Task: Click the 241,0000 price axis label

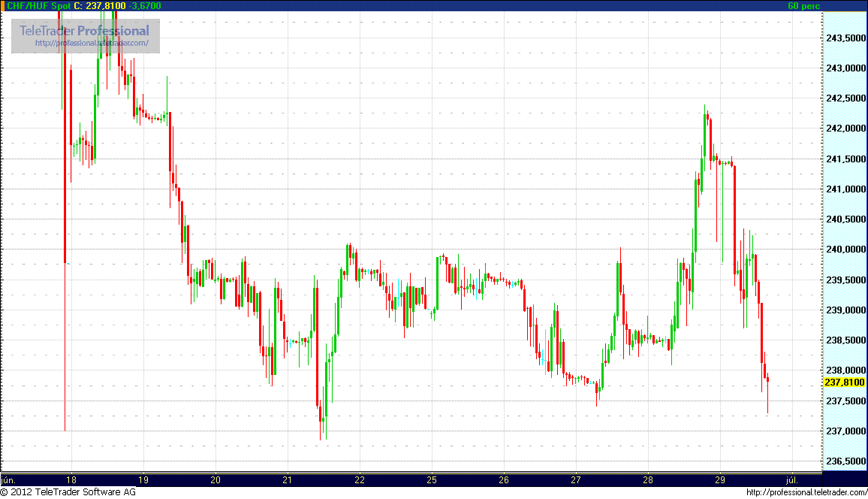Action: [845, 189]
